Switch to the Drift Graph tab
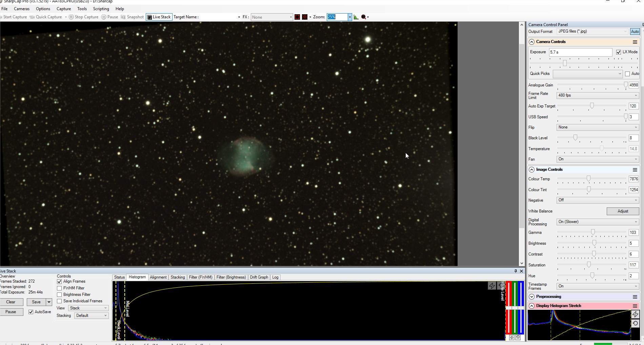644x345 pixels. (x=259, y=277)
